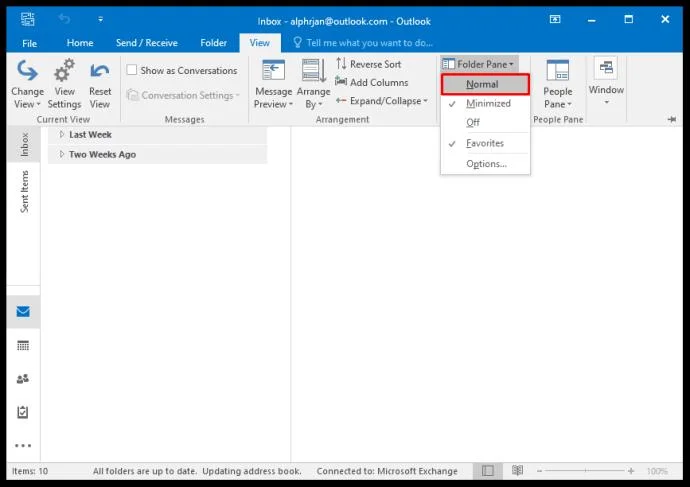Open the Mail module in sidebar
Screen dimensions: 690x487
[x=23, y=311]
